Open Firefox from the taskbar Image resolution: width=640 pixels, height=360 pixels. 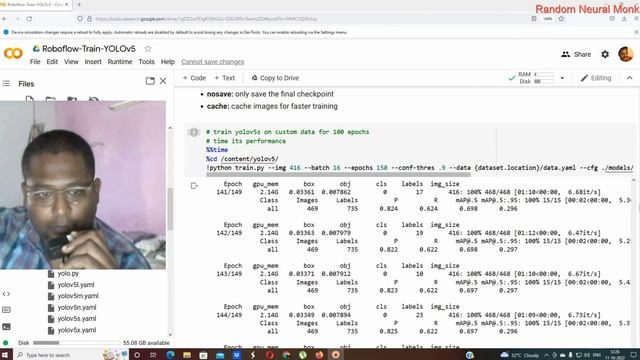[319, 355]
